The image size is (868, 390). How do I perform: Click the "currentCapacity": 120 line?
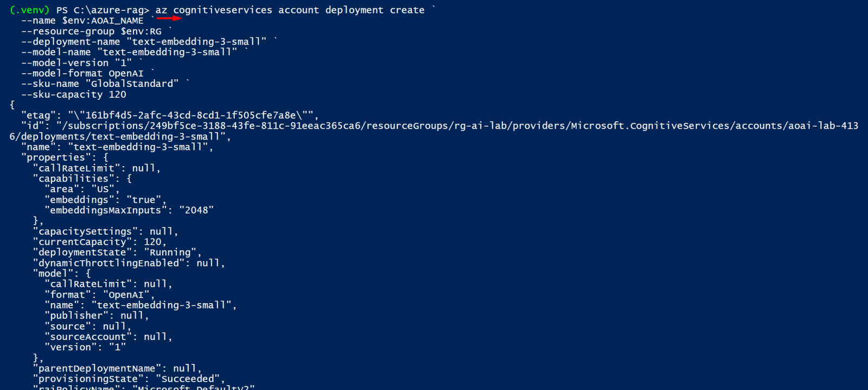tap(100, 242)
